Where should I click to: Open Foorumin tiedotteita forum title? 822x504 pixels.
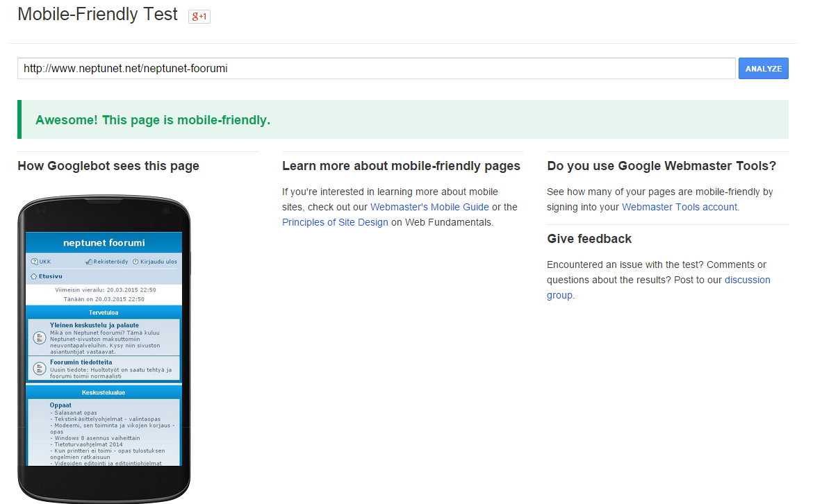(x=81, y=362)
